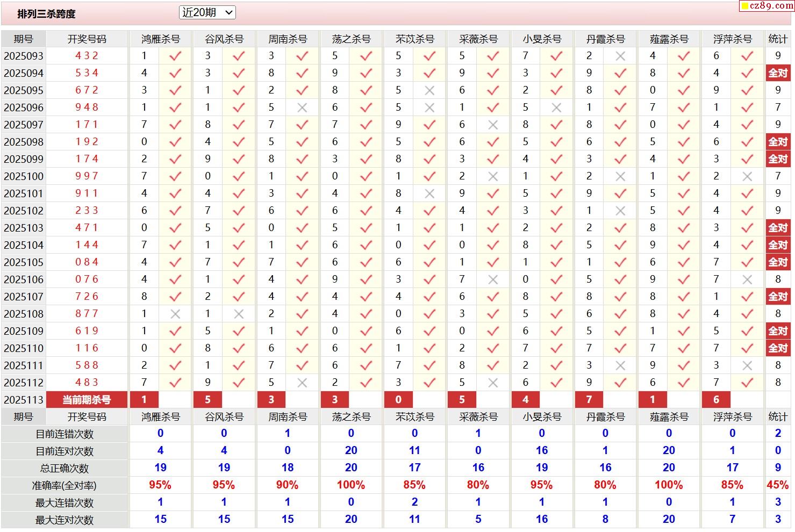Screen dimensions: 795x532
Task: Click winning number 4 8 3
Action: pos(87,382)
